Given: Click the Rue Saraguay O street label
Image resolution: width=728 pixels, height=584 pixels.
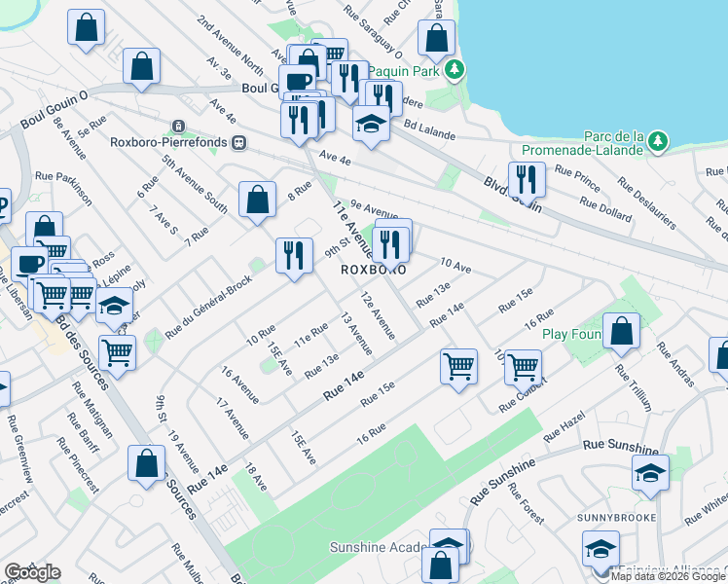Looking at the screenshot, I should point(374,32).
